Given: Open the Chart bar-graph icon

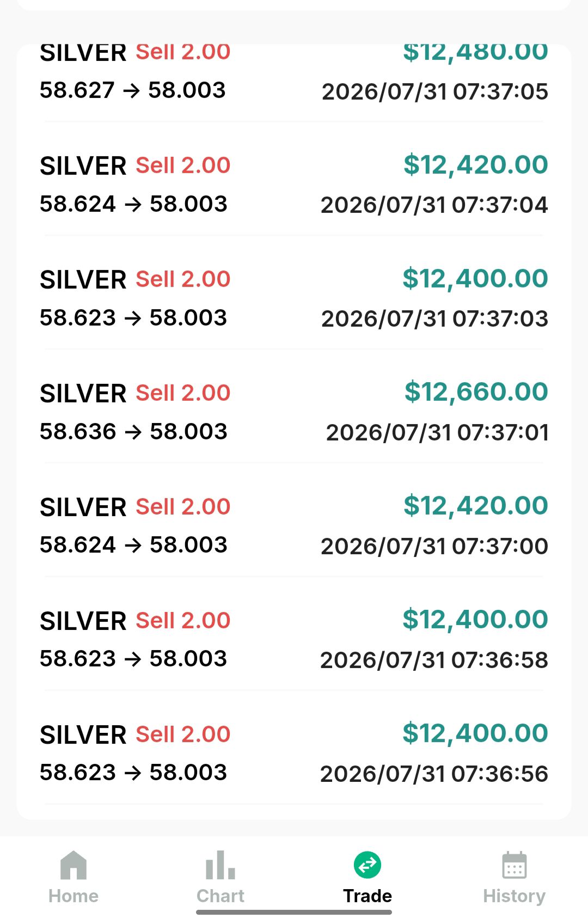Looking at the screenshot, I should point(220,865).
